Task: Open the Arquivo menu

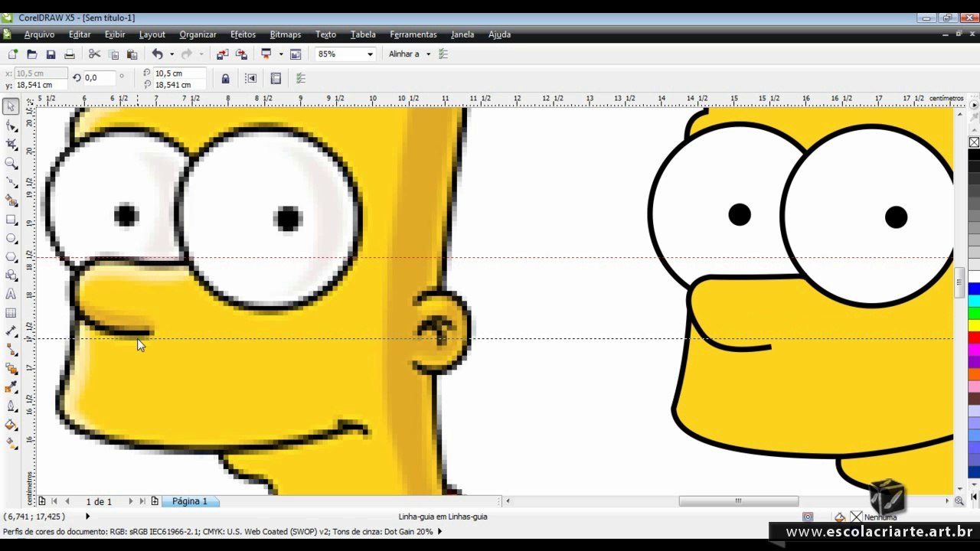Action: point(39,34)
